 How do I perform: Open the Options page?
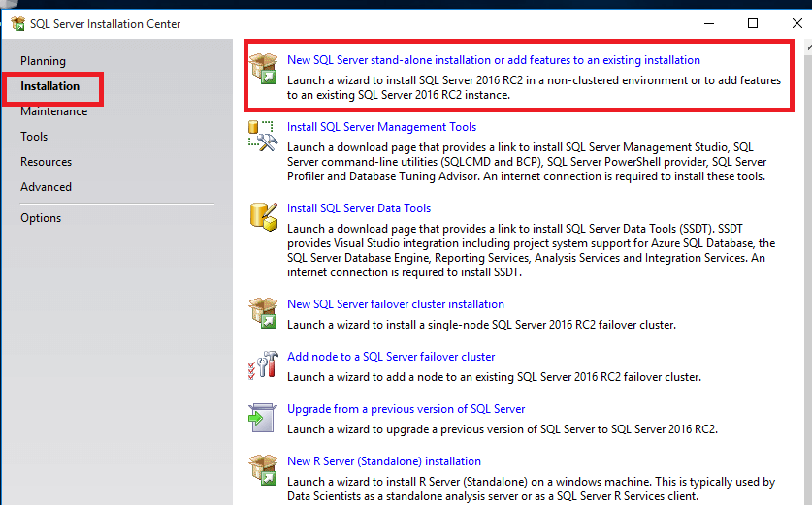pos(41,218)
